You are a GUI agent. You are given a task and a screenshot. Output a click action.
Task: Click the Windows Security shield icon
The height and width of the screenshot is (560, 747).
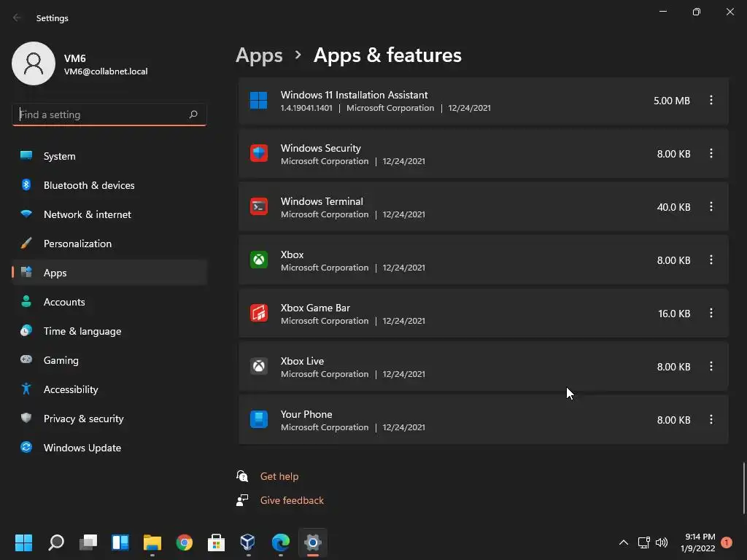tap(259, 153)
